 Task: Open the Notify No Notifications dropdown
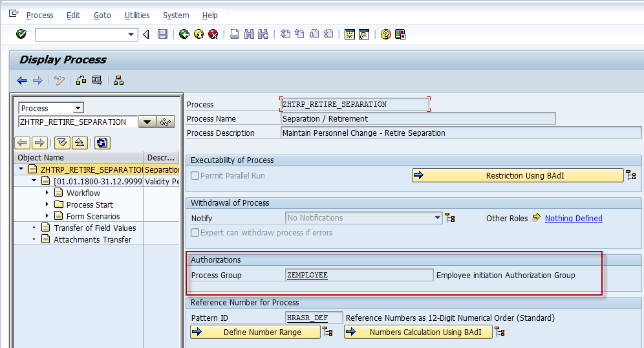point(438,218)
